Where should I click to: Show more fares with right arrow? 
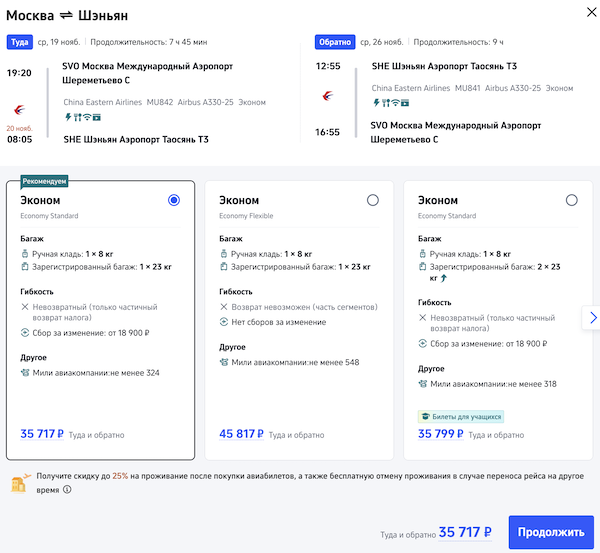(x=592, y=317)
